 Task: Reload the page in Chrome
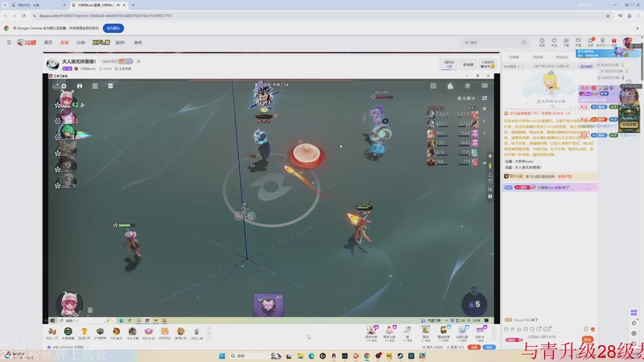23,15
